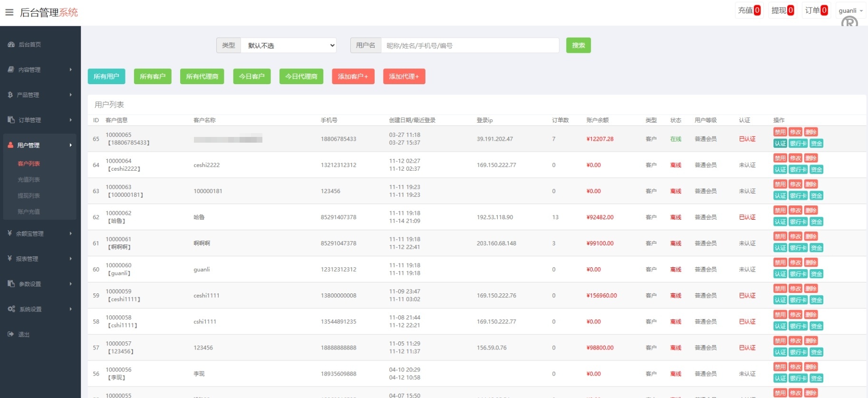The height and width of the screenshot is (398, 868).
Task: Disable user 65 with 禁用 button
Action: (x=780, y=132)
